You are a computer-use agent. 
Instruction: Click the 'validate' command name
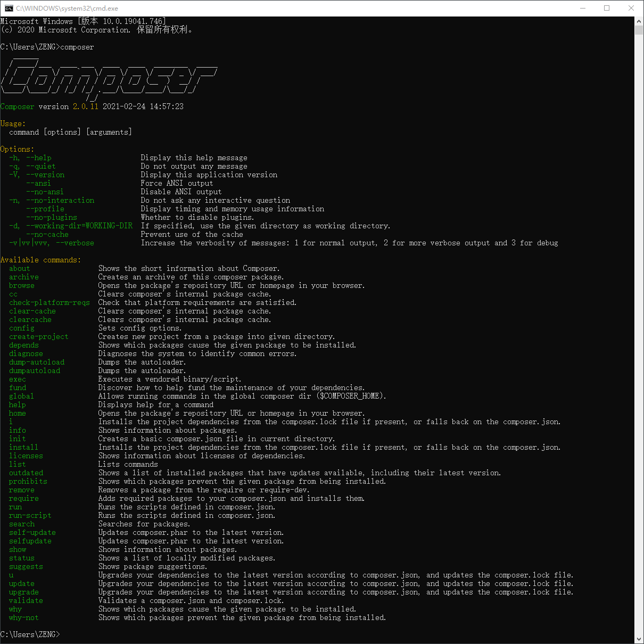pos(26,600)
